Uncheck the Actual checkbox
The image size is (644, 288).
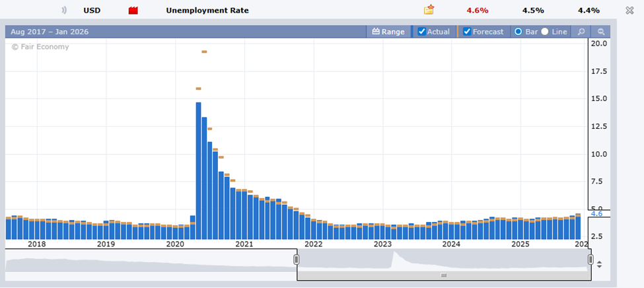pyautogui.click(x=421, y=32)
